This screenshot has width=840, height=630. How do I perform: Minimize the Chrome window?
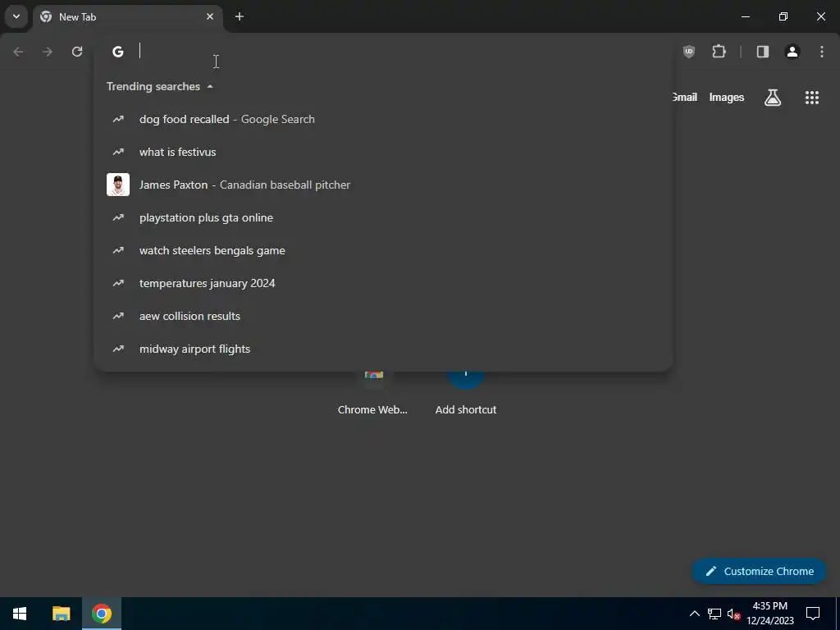(745, 16)
